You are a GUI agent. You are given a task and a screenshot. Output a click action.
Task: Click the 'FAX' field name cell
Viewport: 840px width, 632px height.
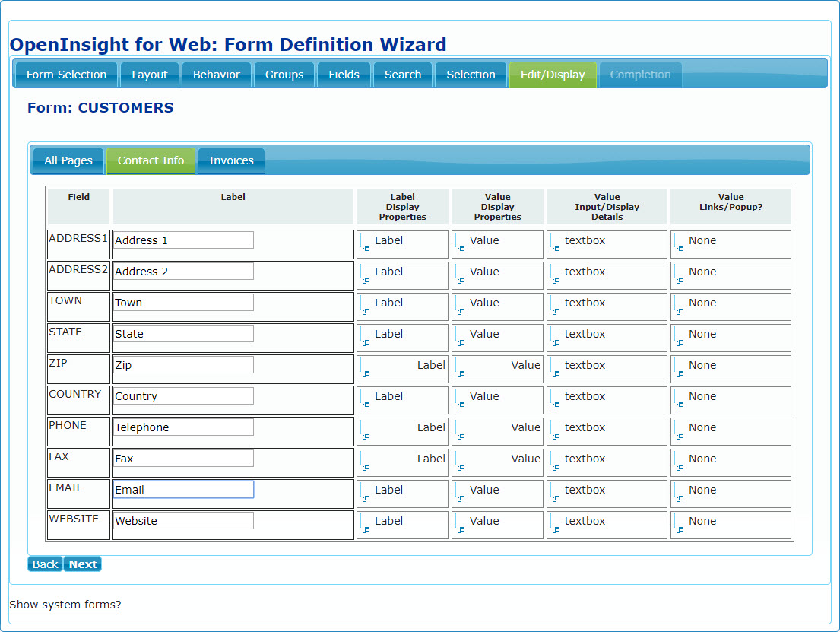[x=79, y=462]
